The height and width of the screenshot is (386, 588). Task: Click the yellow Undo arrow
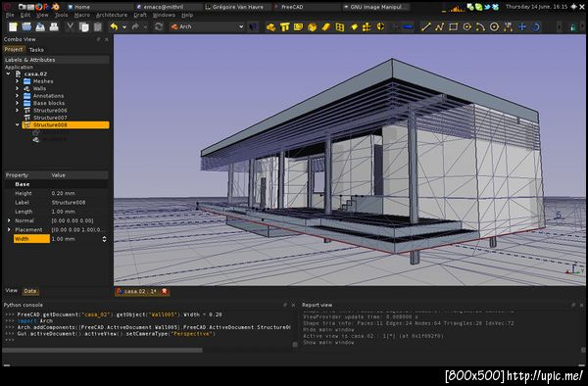114,26
